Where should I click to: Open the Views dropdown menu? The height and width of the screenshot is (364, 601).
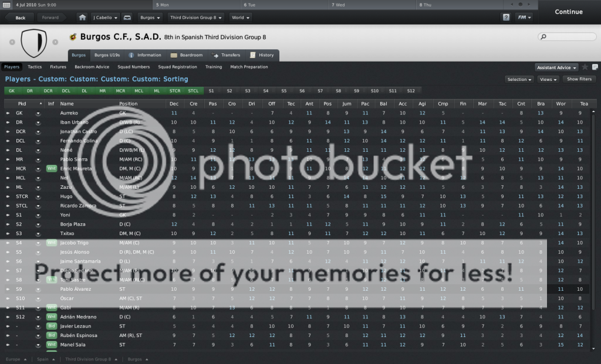click(x=548, y=79)
